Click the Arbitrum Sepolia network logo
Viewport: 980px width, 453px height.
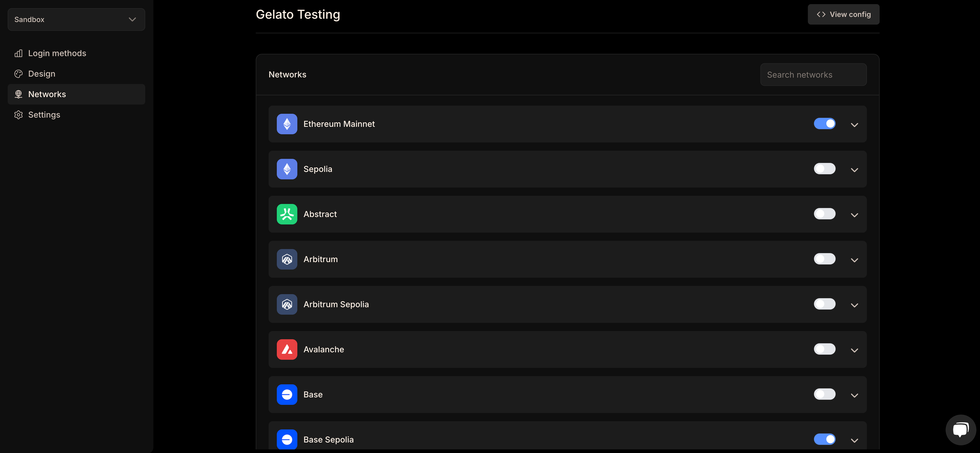287,304
